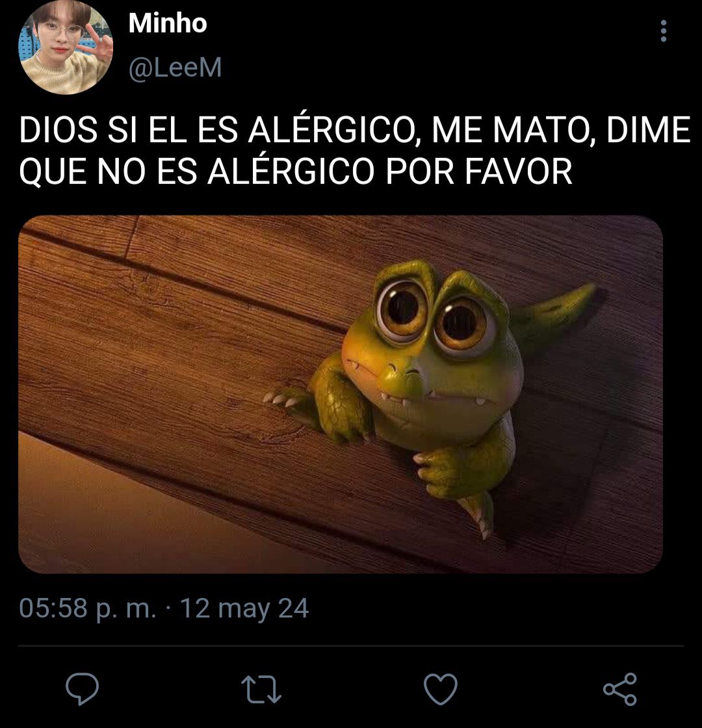The width and height of the screenshot is (702, 728).
Task: Click the 05:58 p. m. timestamp
Action: coord(88,608)
